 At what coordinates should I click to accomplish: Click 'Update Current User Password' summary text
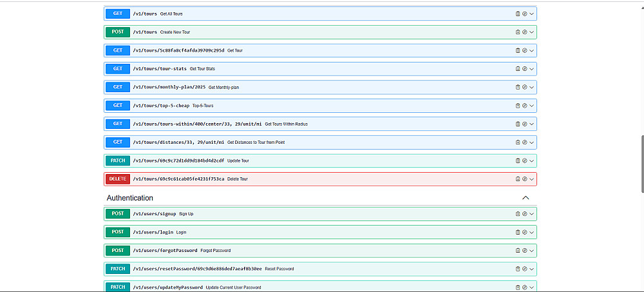coord(233,287)
